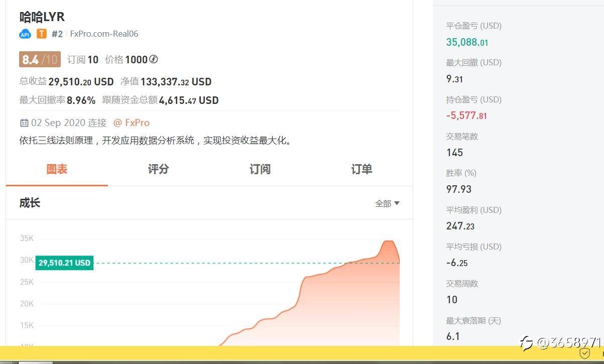Click the 35K axis label on chart
This screenshot has height=364, width=604.
tap(27, 238)
